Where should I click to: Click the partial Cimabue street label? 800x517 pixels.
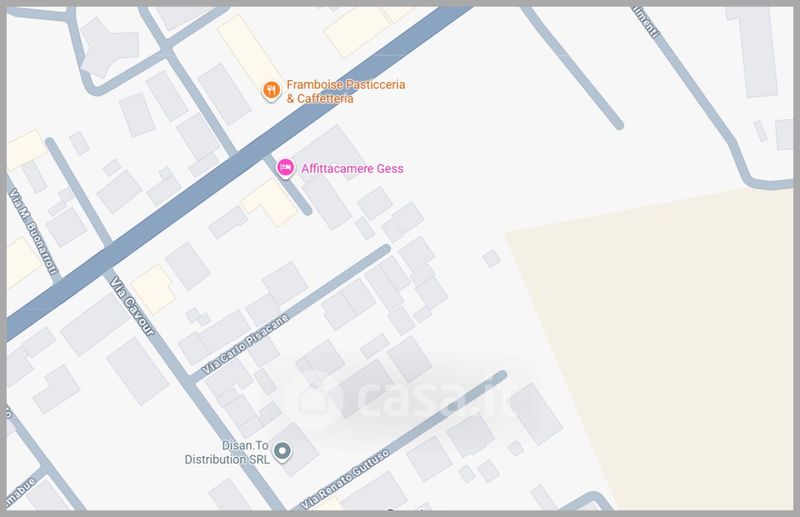coord(20,494)
